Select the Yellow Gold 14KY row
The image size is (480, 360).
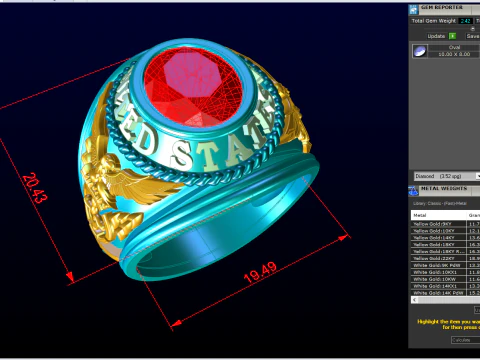point(445,238)
